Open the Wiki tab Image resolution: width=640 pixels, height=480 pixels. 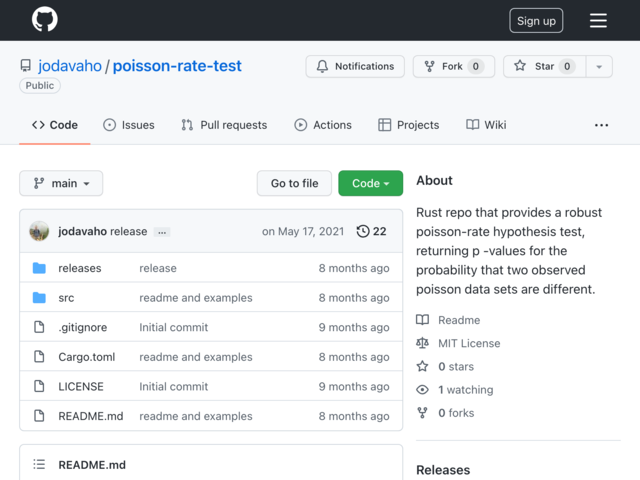pyautogui.click(x=486, y=125)
